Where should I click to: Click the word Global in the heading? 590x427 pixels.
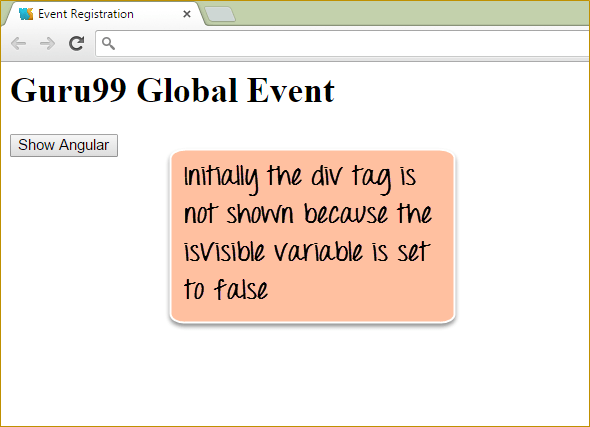tap(187, 90)
